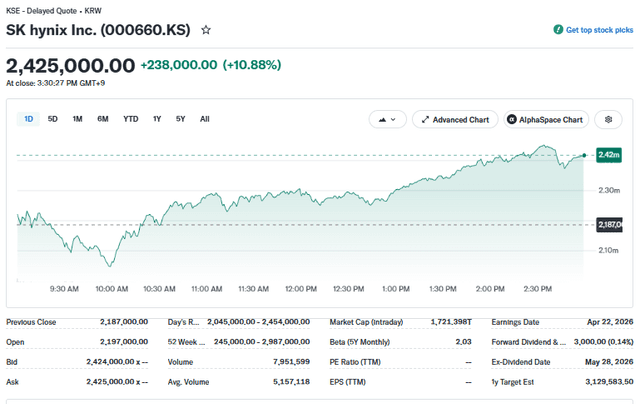
Task: Switch to the 1M chart range
Action: pyautogui.click(x=77, y=119)
